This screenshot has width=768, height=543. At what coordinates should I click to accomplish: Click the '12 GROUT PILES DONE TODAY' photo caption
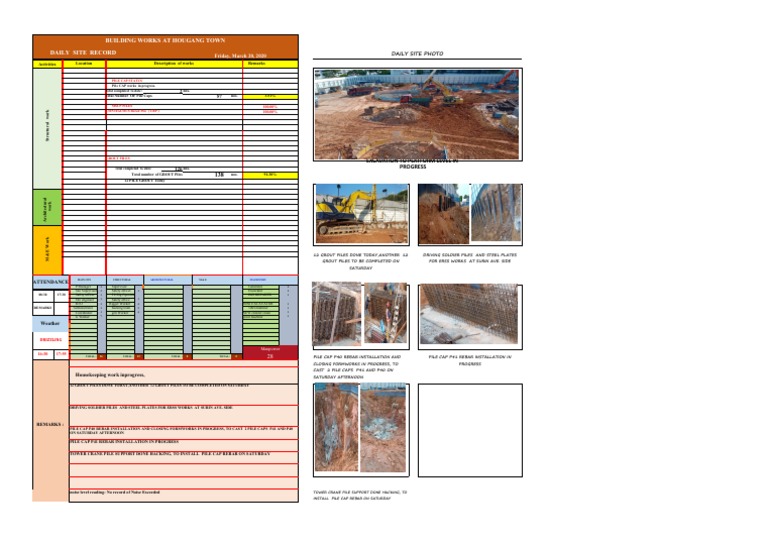[x=361, y=261]
